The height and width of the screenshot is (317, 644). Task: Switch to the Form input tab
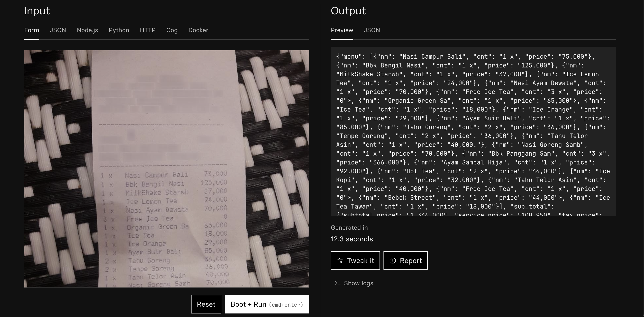[32, 30]
